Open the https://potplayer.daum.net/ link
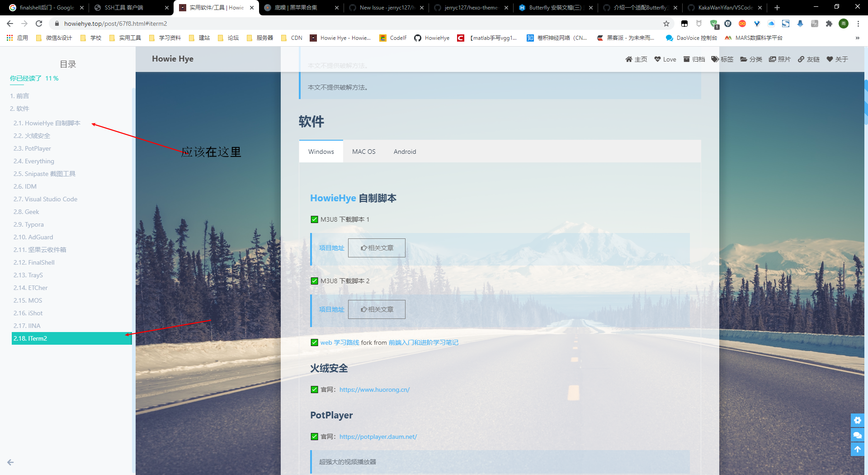868x475 pixels. pyautogui.click(x=378, y=437)
